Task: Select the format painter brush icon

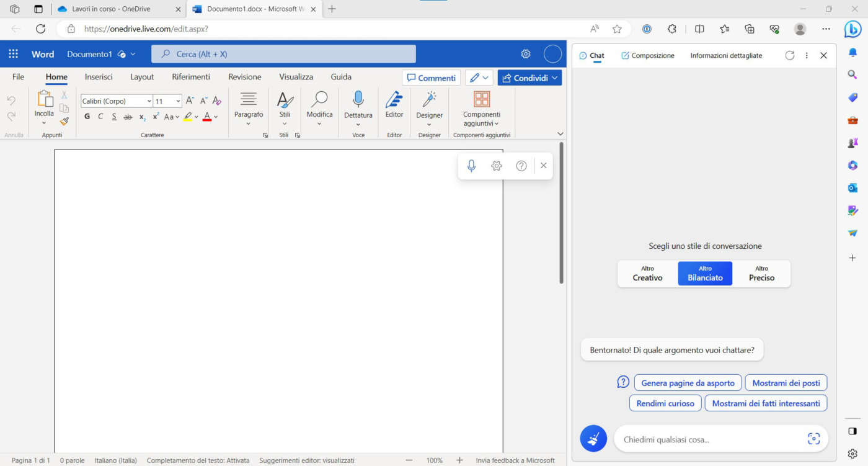Action: coord(64,121)
